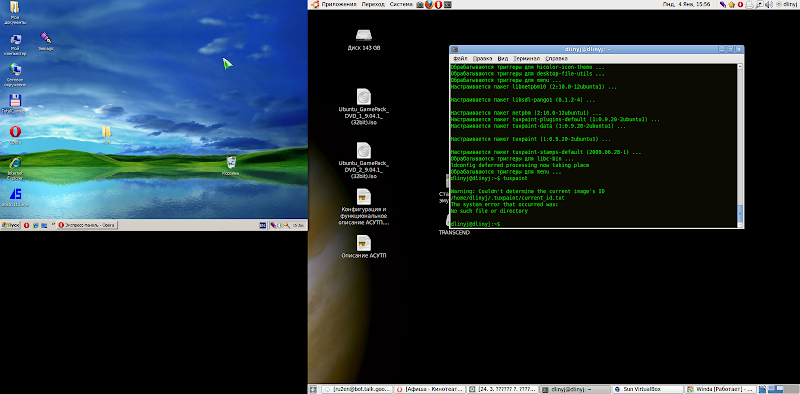Click the Opera tray icon in Ubuntu panel

click(x=740, y=5)
